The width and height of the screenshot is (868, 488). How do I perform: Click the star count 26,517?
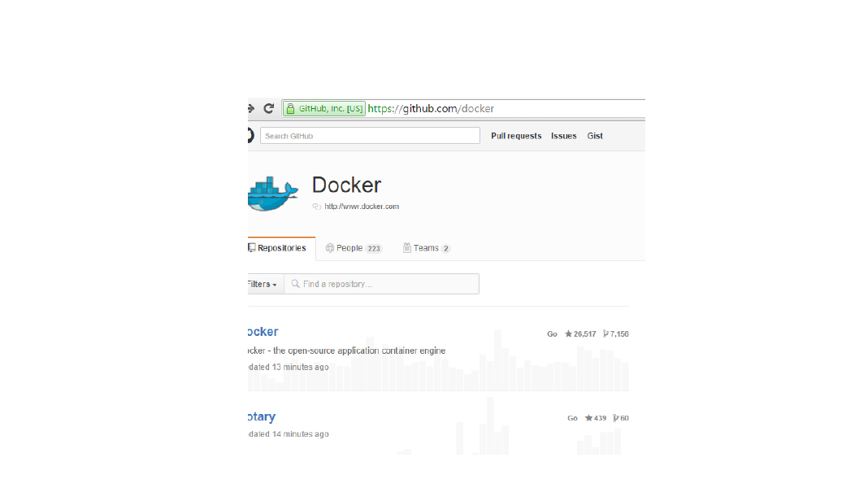pos(580,334)
